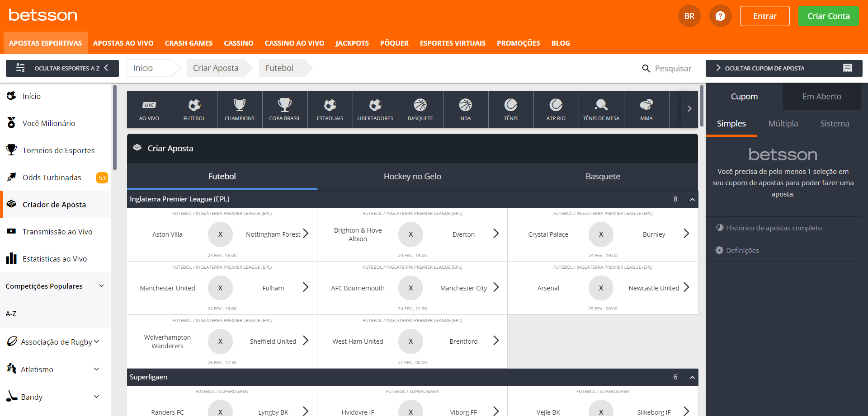Hide the bet slip via Ocultar Cupom
Screen dimensions: 868x416
(x=784, y=68)
